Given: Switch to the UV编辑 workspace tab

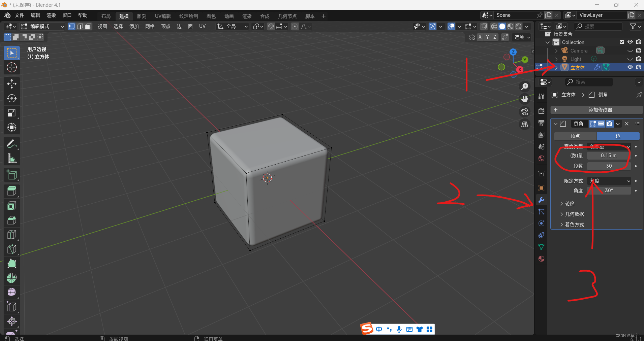Looking at the screenshot, I should (163, 16).
